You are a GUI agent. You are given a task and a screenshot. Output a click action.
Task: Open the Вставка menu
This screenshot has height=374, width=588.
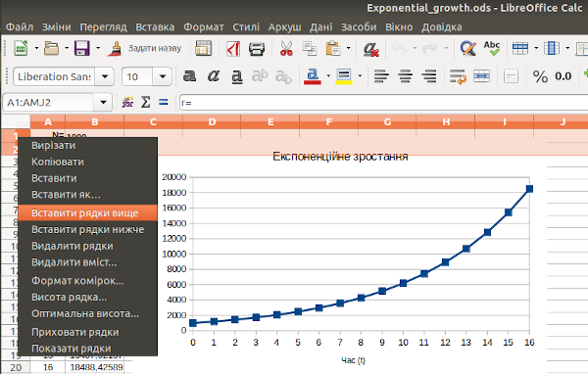155,27
